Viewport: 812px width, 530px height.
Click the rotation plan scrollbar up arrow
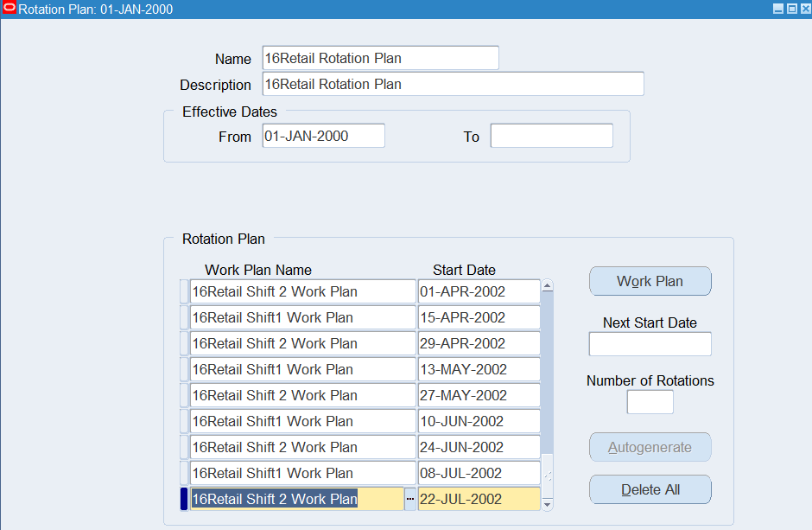547,286
